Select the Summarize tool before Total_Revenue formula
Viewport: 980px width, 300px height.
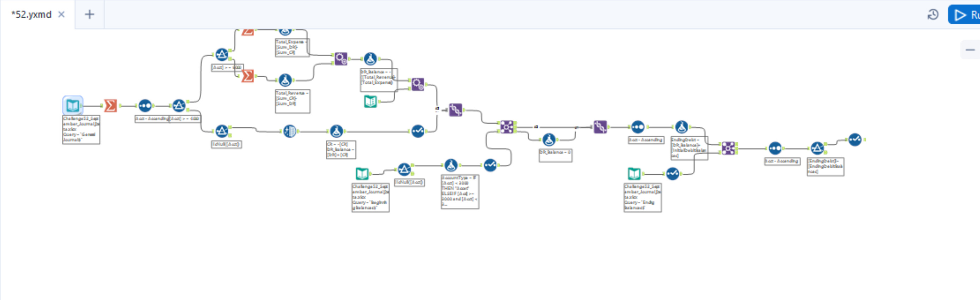pyautogui.click(x=248, y=76)
